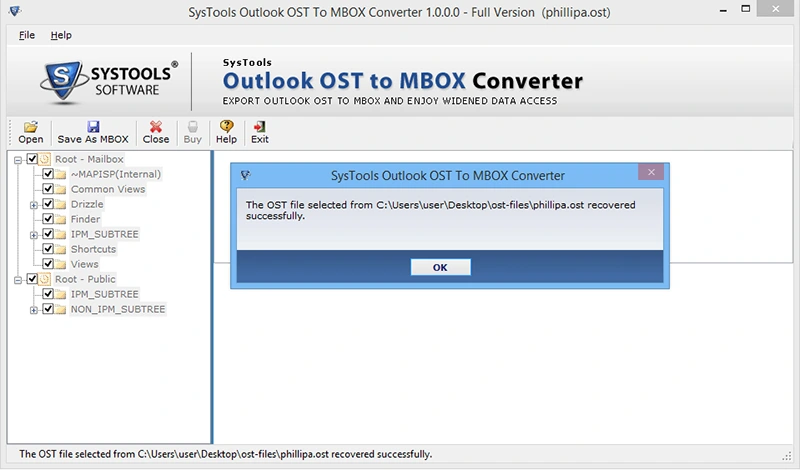800x470 pixels.
Task: Click the dialog's recovered successfully message text
Action: tap(440, 210)
